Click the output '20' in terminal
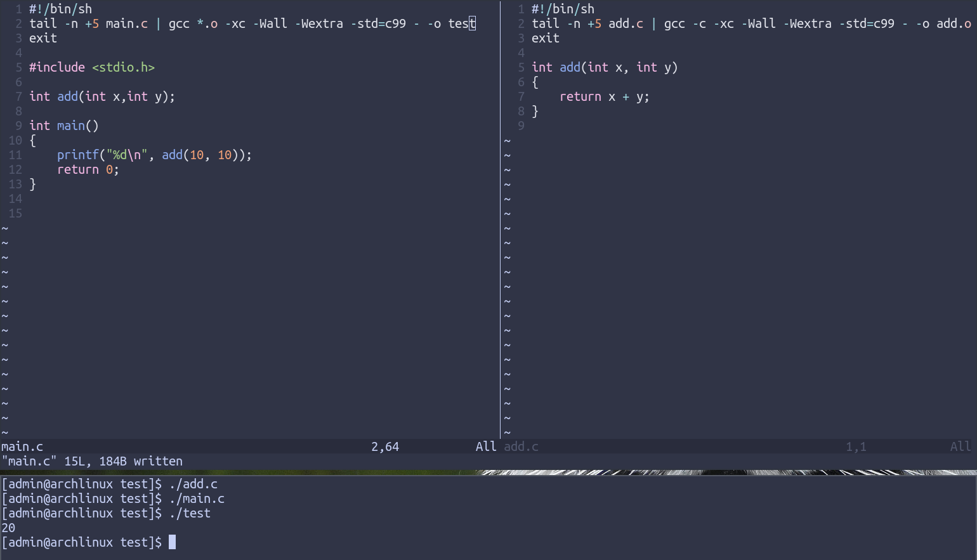Screen dimensions: 977x560 pos(8,528)
